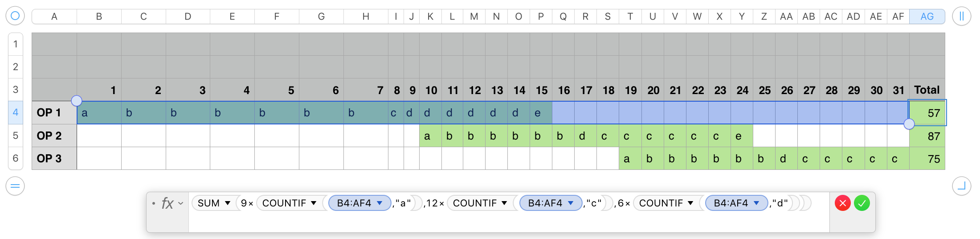Select column header K
The image size is (980, 239).
click(430, 16)
